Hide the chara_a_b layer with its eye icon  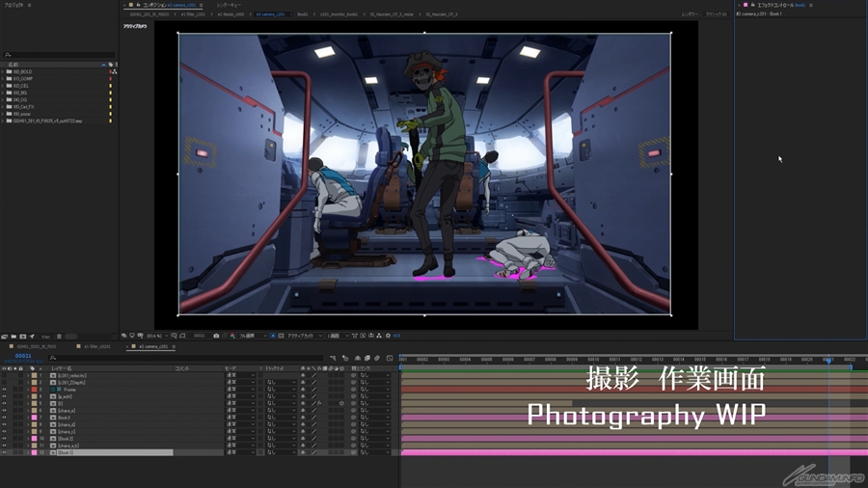[x=4, y=445]
